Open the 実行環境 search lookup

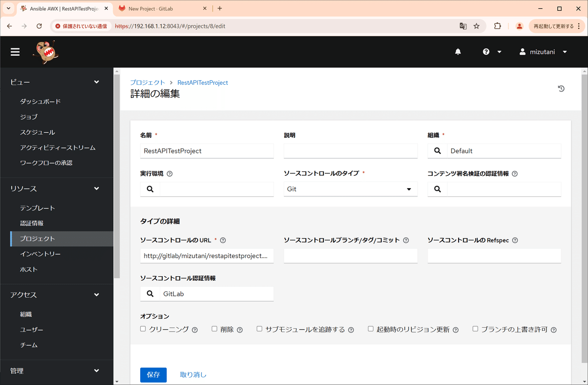pyautogui.click(x=149, y=189)
